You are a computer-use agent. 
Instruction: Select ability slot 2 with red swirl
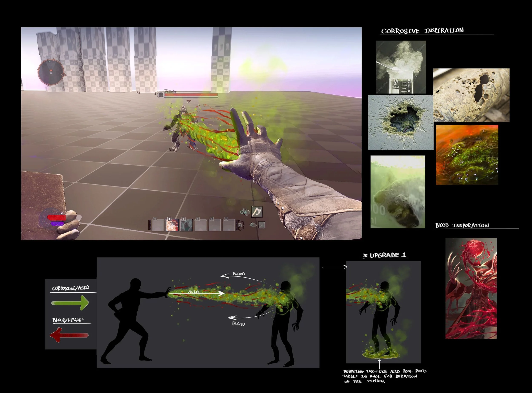[x=172, y=225]
